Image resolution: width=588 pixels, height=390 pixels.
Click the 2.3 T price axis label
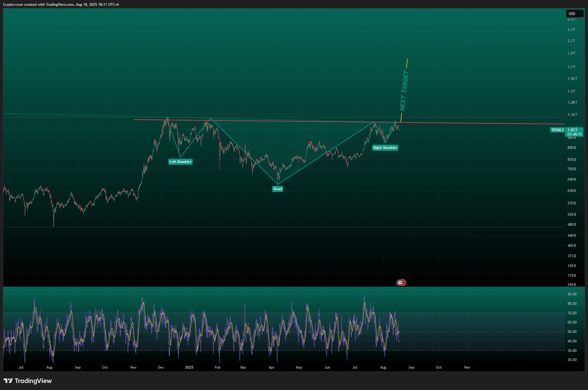(x=571, y=30)
